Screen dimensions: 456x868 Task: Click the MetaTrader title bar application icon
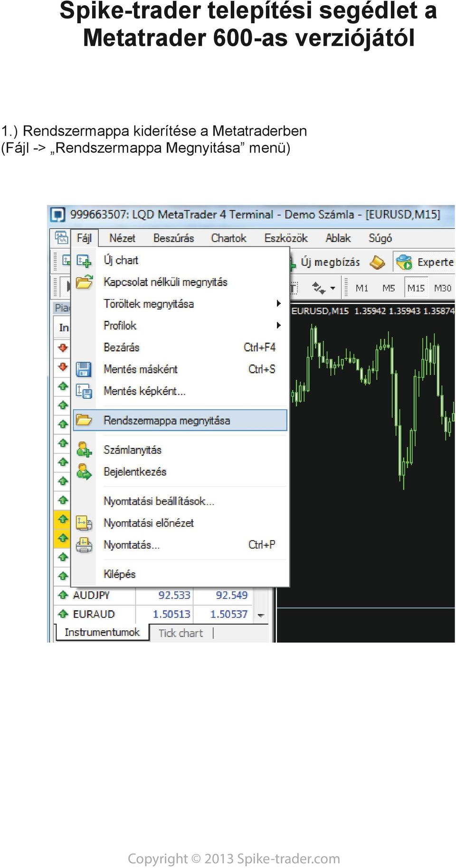click(x=57, y=215)
